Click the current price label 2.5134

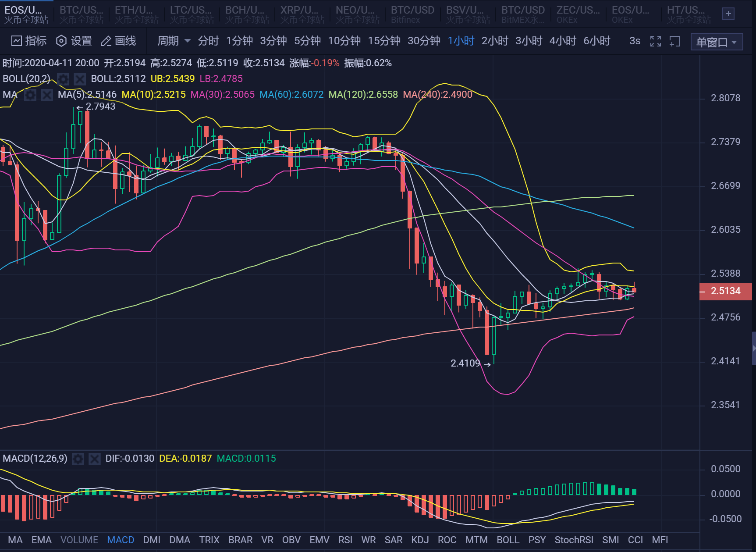coord(725,291)
